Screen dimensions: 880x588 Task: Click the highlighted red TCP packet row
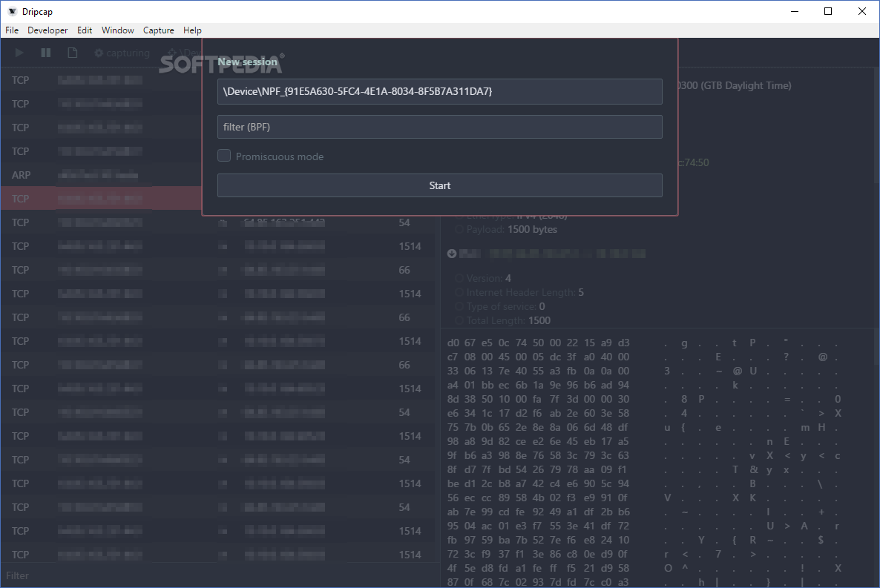pyautogui.click(x=101, y=199)
